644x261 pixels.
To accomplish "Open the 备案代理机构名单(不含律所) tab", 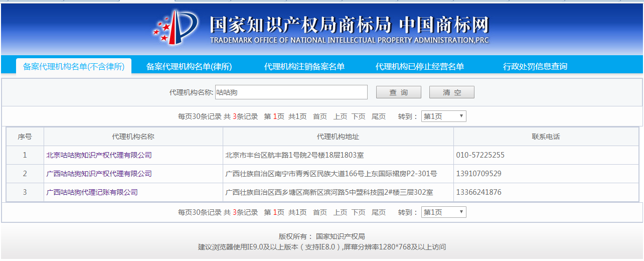I will pyautogui.click(x=74, y=66).
